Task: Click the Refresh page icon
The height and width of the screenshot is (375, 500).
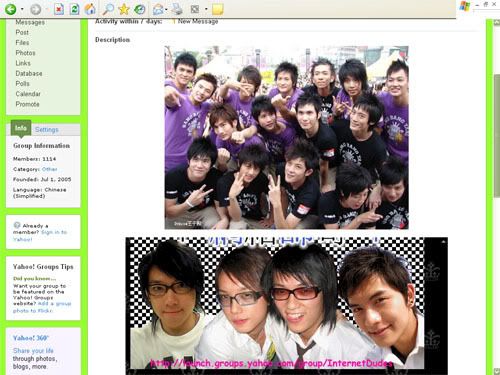Action: point(74,9)
